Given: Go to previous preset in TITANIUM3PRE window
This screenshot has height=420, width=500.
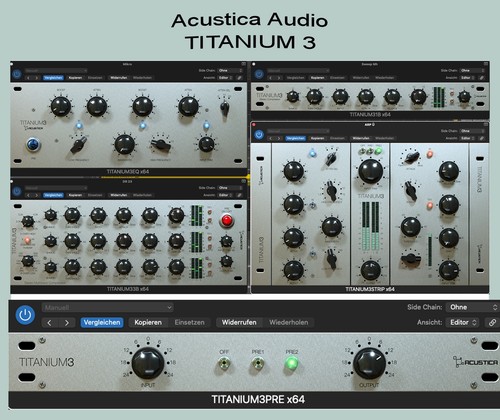Looking at the screenshot, I should (49, 322).
